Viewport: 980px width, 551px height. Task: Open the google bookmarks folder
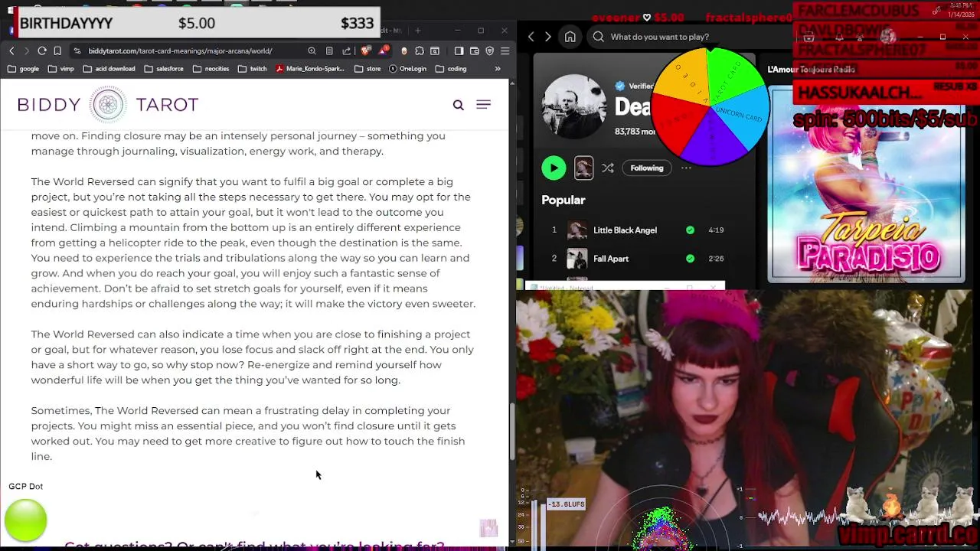[x=23, y=69]
